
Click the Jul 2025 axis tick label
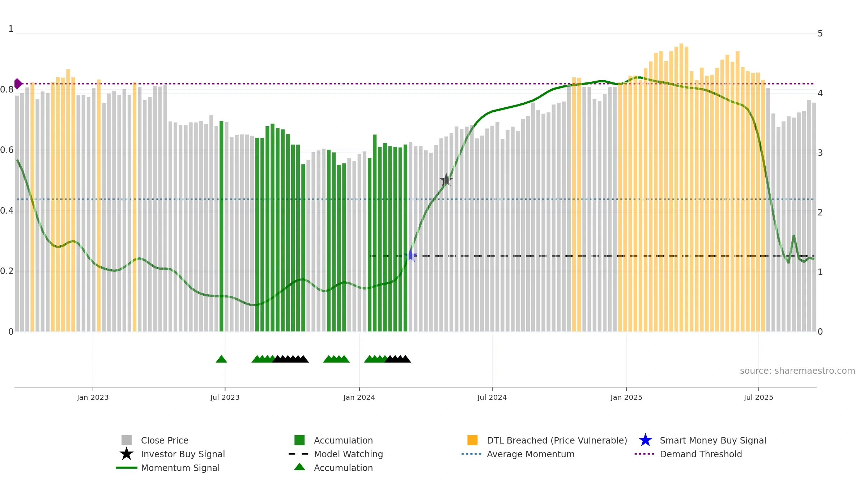[758, 398]
